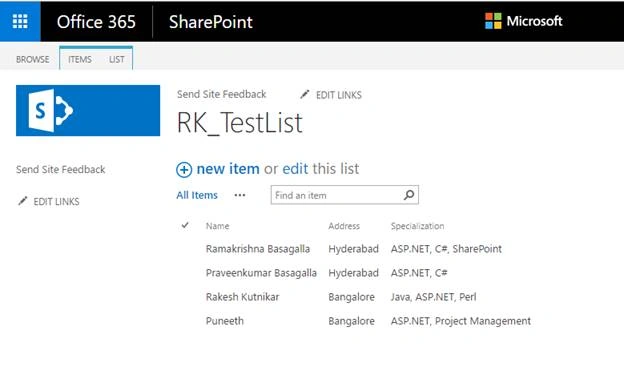This screenshot has height=371, width=624.
Task: Toggle the select-all checkmark in list header
Action: (185, 225)
